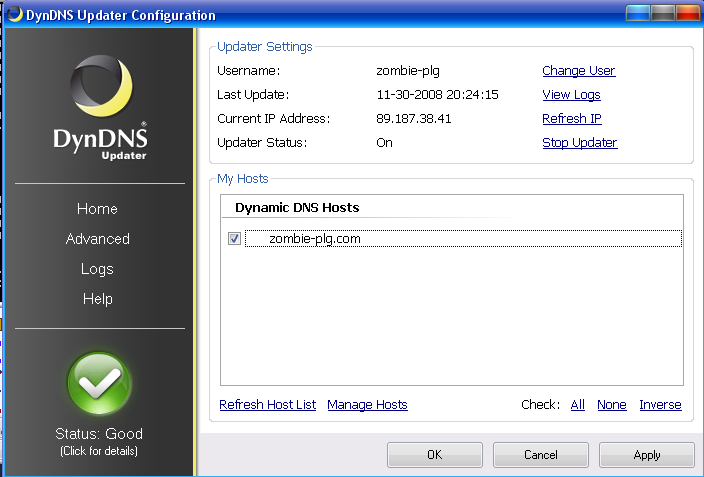Click the DynDNS Updater logo in sidebar

click(101, 107)
